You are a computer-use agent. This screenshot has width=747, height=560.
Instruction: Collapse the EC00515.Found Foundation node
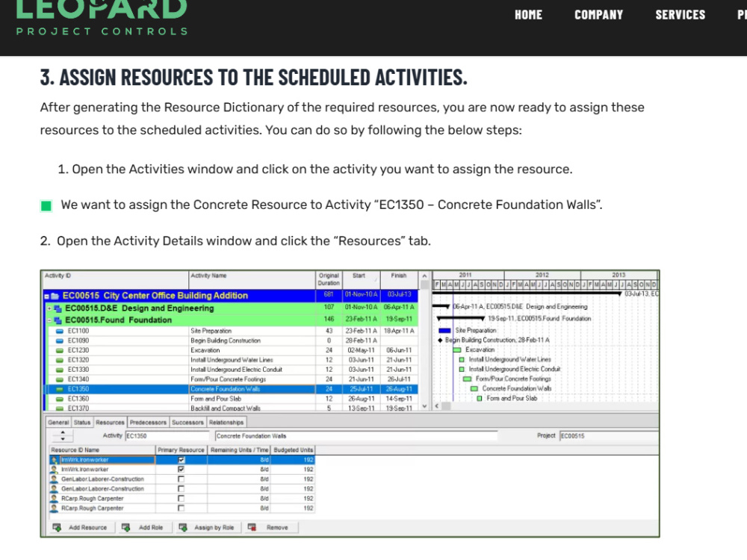coord(49,320)
